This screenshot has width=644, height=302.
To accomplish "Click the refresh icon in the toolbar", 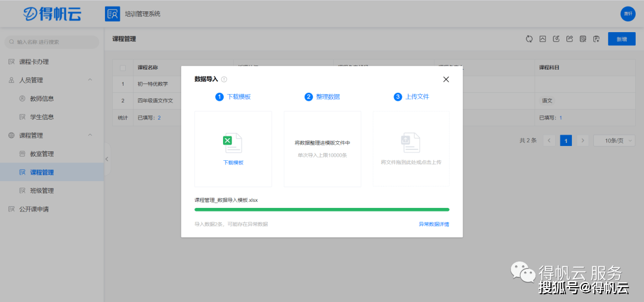I will pyautogui.click(x=529, y=39).
